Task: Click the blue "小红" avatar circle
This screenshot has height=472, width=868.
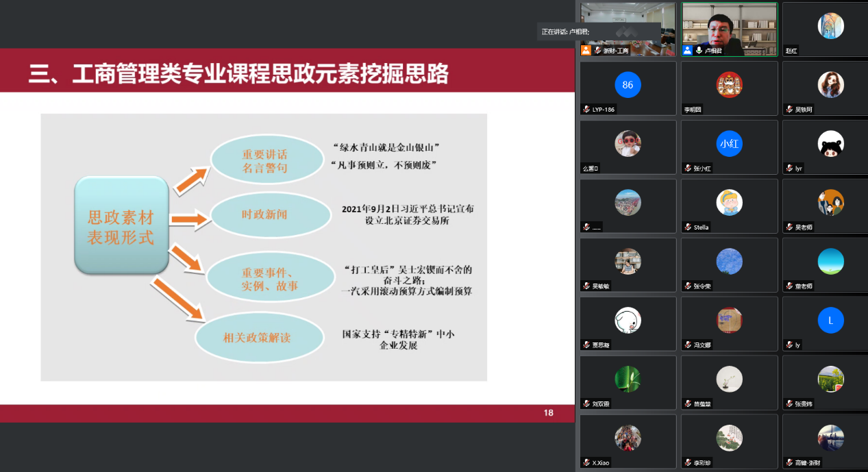Action: tap(729, 144)
